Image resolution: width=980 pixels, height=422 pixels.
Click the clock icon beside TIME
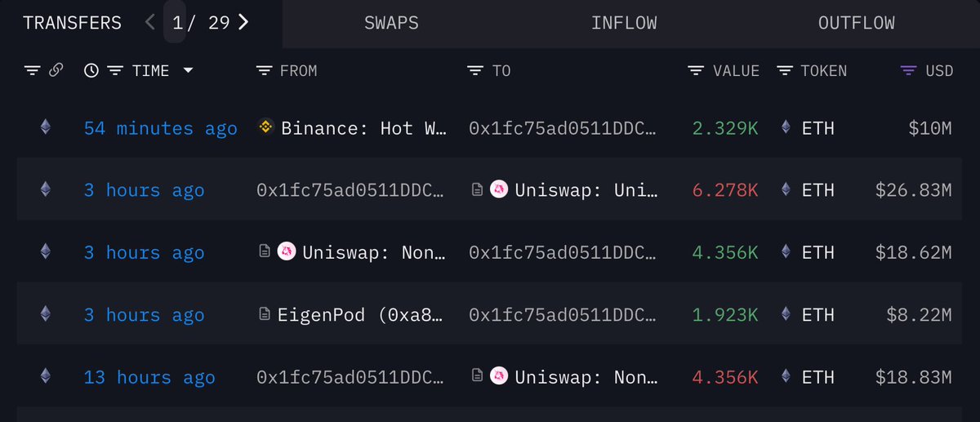(x=91, y=71)
